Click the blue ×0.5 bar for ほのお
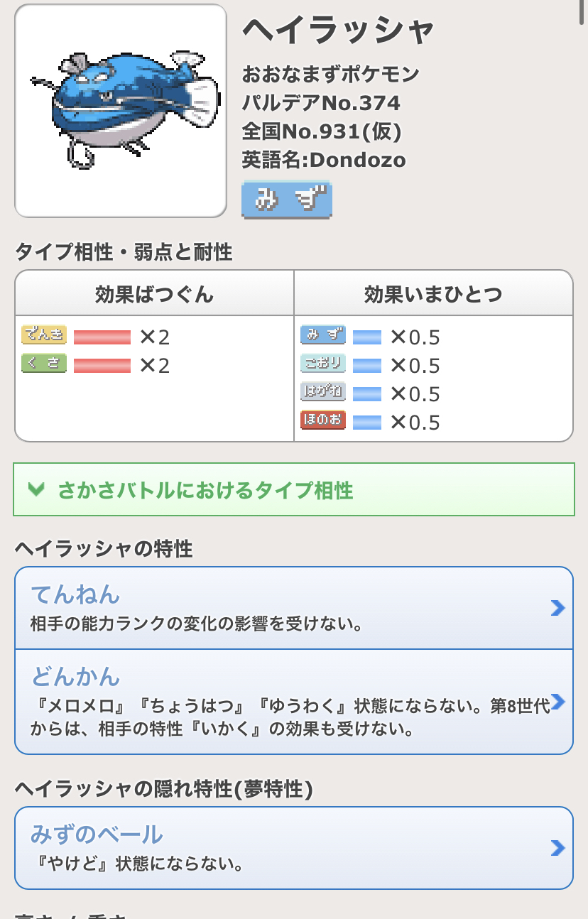 367,422
